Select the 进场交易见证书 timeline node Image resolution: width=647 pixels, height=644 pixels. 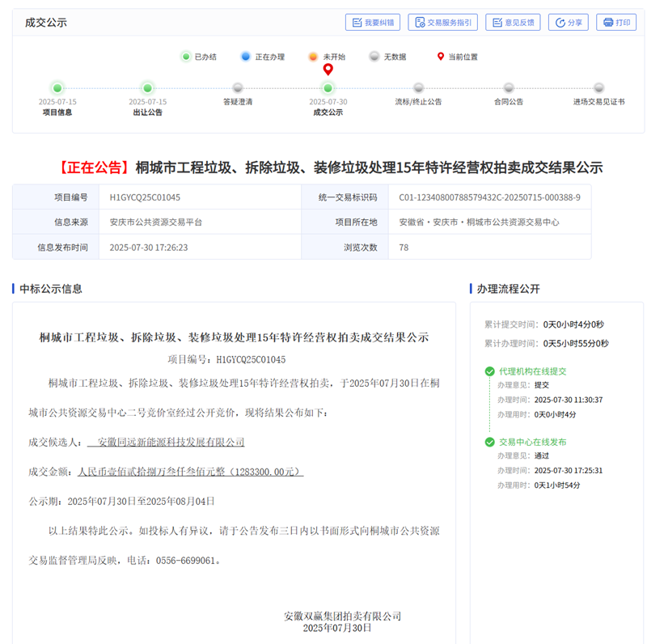(598, 87)
